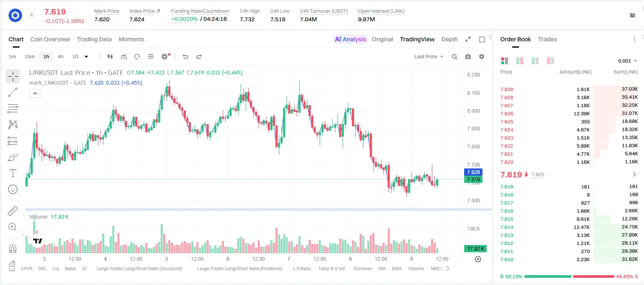Open chart settings gear icon
The image size is (644, 285).
[x=482, y=57]
